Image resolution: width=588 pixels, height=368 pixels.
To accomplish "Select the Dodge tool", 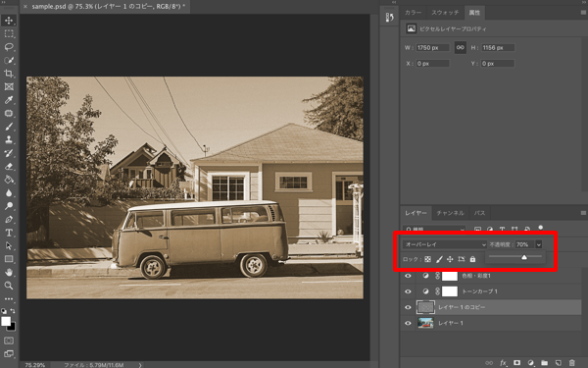I will pyautogui.click(x=9, y=206).
